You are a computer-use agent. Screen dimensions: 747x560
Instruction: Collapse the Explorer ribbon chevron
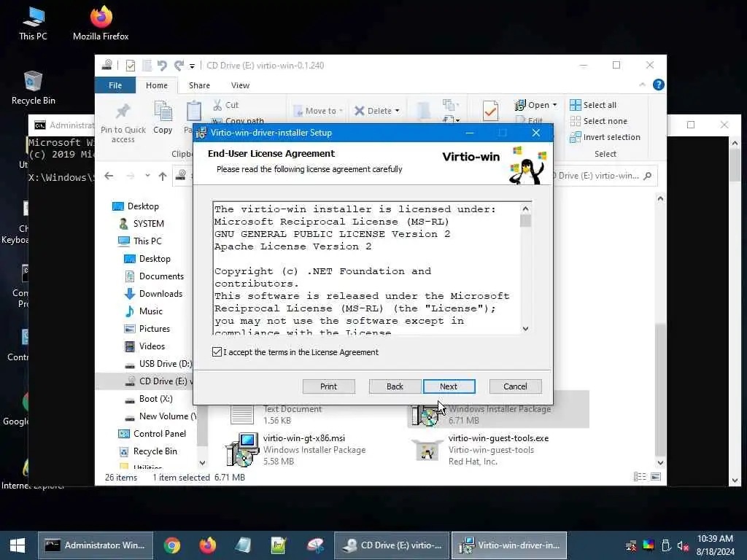coord(642,85)
